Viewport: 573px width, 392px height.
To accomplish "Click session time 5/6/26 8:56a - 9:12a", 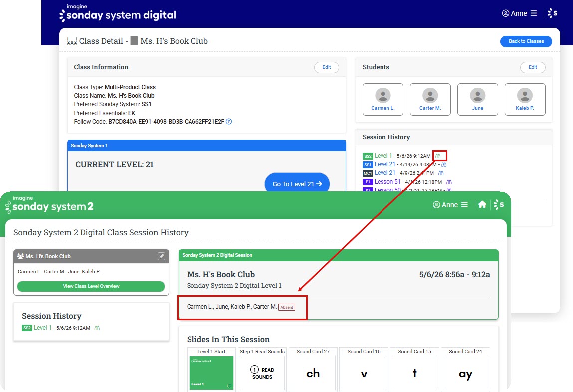I will [455, 274].
